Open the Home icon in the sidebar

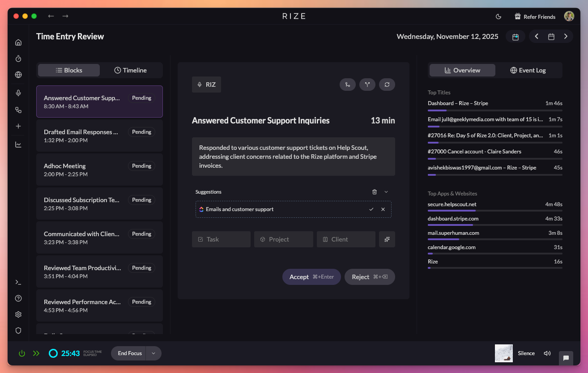pos(18,42)
